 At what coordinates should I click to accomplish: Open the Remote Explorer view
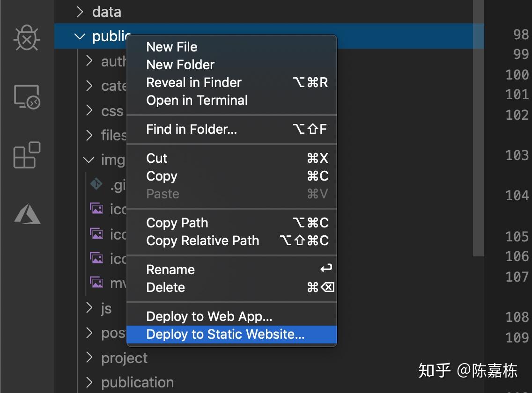(x=27, y=97)
